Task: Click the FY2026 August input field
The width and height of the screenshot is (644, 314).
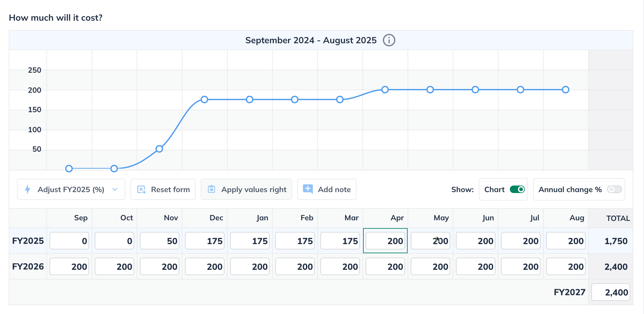Action: (x=566, y=266)
